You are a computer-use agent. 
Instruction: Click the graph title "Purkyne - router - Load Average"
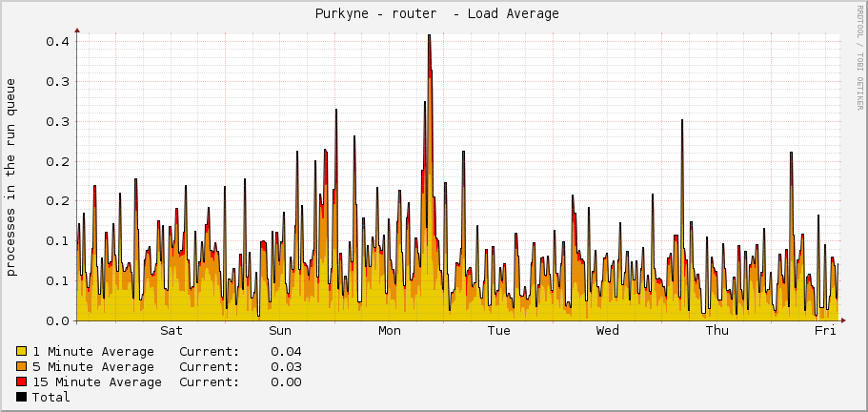point(436,13)
